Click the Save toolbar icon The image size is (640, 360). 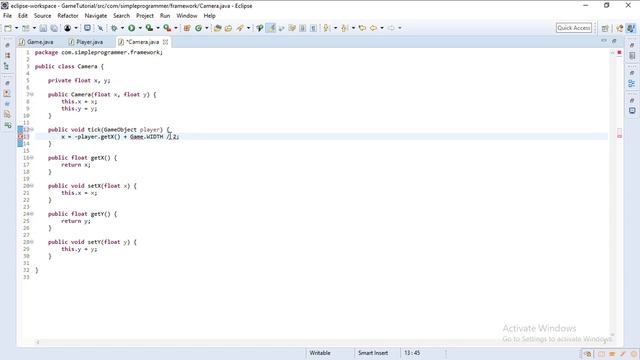43,28
